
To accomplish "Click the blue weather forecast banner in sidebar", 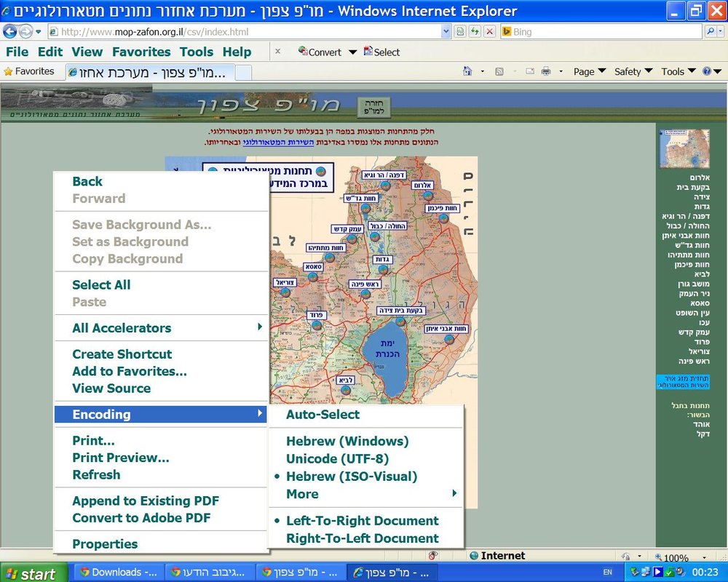I will pyautogui.click(x=683, y=381).
